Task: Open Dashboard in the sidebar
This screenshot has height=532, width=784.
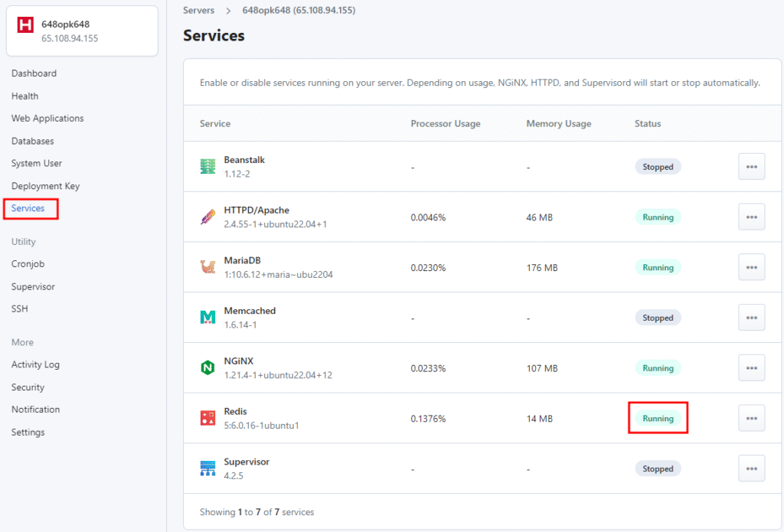Action: 34,73
